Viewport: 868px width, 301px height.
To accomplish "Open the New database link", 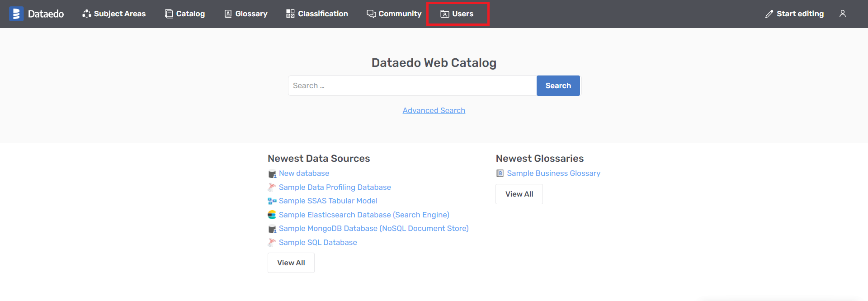I will (304, 174).
